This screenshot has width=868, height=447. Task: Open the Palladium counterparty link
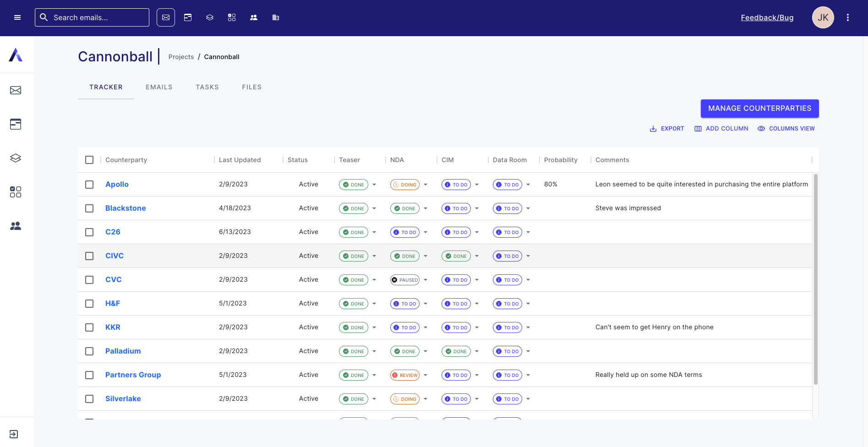[x=123, y=351]
